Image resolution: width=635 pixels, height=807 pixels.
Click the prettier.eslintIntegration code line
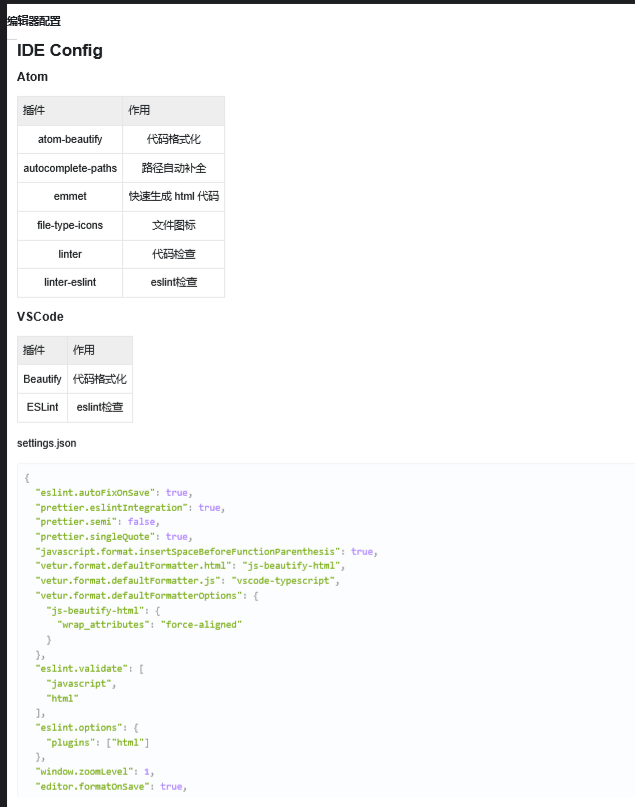130,508
